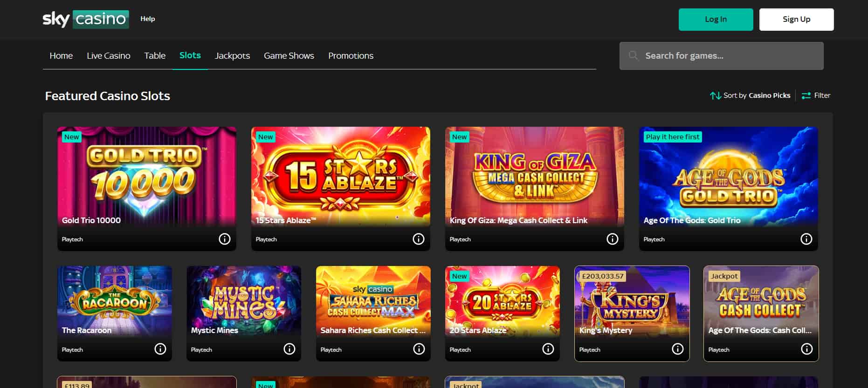Click the sort arrows icon
Viewport: 868px width, 388px height.
click(x=715, y=95)
